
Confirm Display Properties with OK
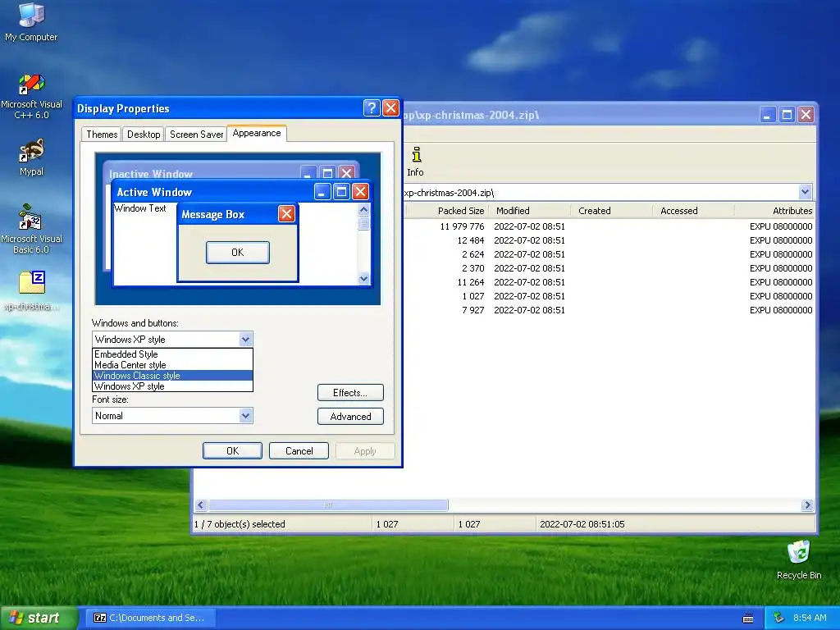coord(232,451)
